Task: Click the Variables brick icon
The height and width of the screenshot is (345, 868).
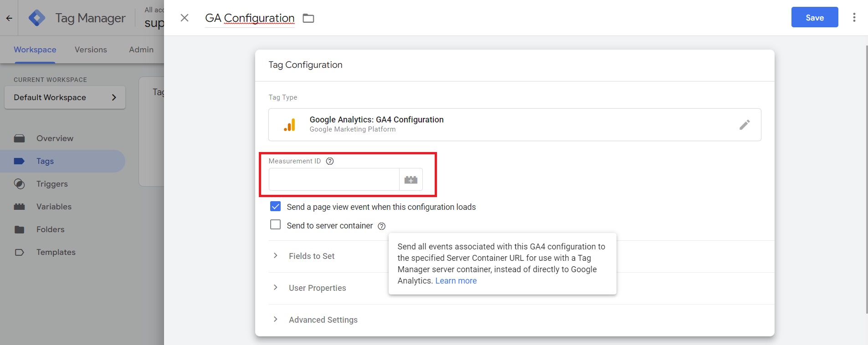Action: (19, 207)
